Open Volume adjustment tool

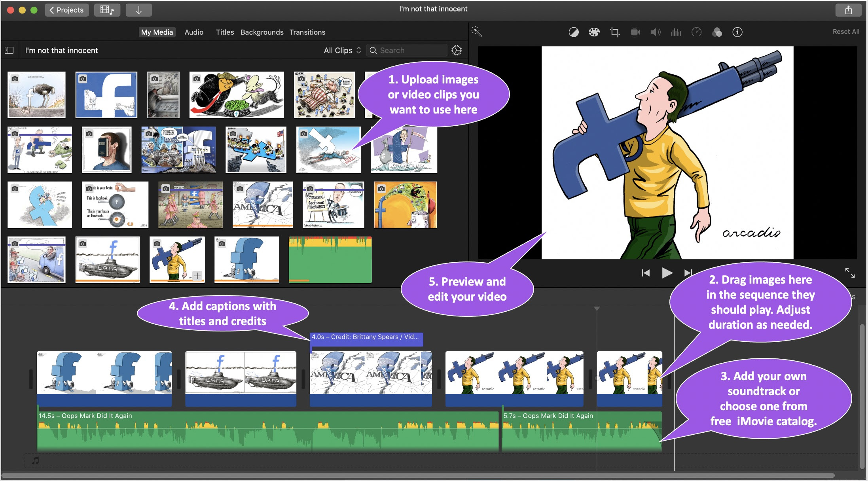[656, 32]
